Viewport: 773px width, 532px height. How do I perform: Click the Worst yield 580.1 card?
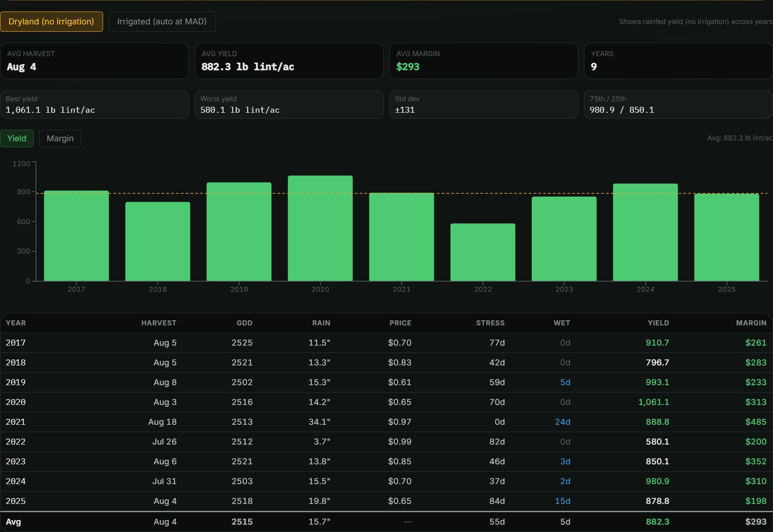coord(289,104)
